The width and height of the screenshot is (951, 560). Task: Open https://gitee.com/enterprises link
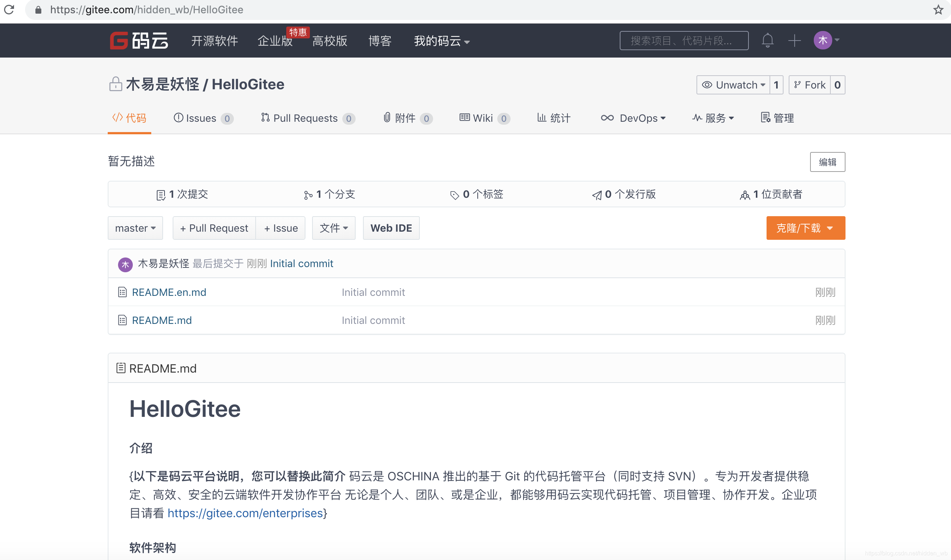[x=245, y=513]
